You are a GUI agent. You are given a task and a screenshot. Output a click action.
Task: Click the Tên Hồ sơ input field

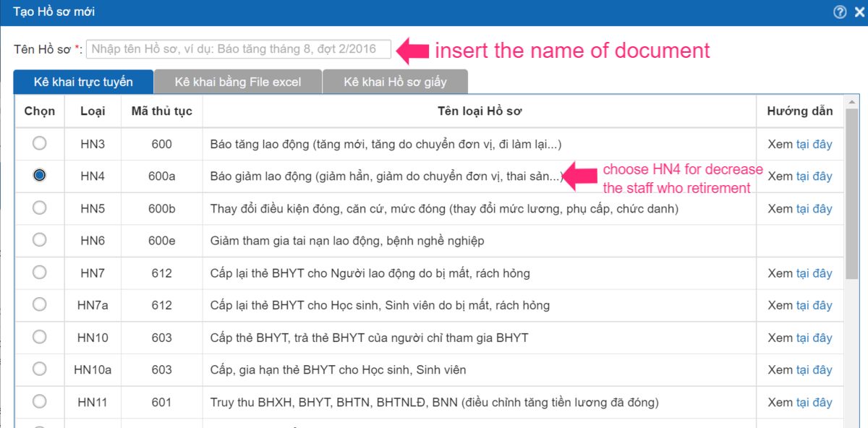[239, 49]
